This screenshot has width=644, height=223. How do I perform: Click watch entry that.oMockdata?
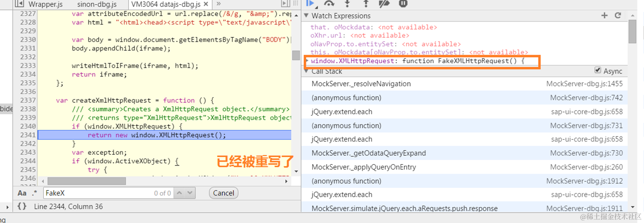point(374,27)
